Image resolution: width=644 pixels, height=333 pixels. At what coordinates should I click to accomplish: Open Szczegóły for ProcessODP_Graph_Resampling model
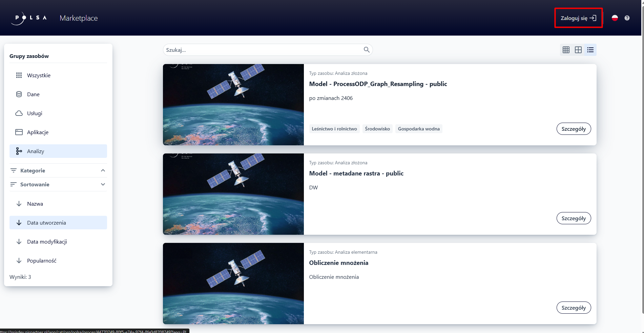coord(574,129)
